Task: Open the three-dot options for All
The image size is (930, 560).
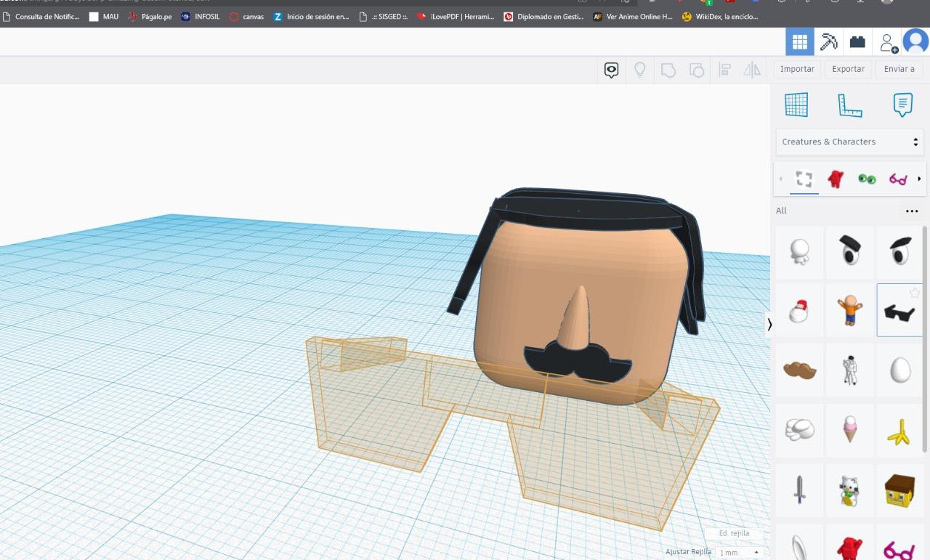Action: 912,211
